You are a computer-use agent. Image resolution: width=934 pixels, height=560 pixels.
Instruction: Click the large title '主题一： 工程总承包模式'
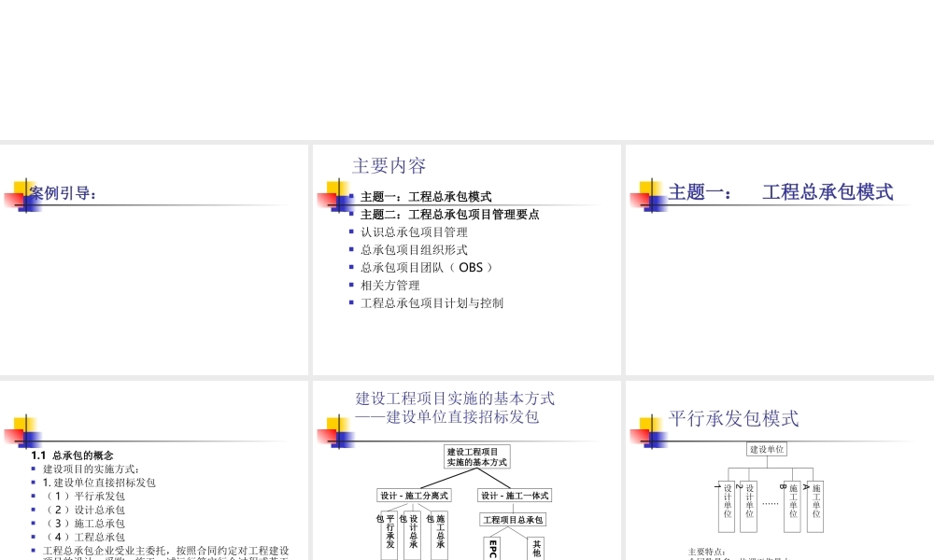pyautogui.click(x=780, y=192)
